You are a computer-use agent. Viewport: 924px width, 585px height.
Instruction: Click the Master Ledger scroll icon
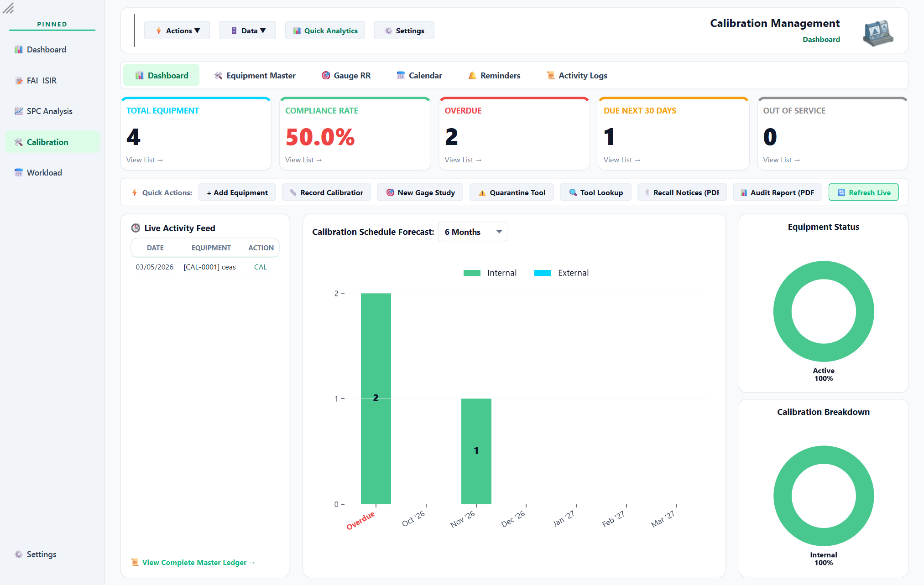135,562
